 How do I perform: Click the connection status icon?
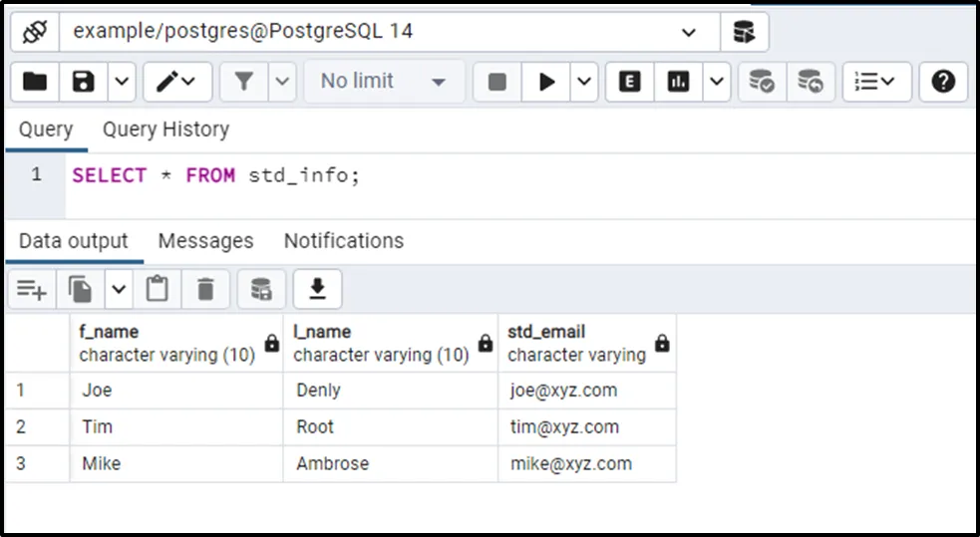coord(35,32)
